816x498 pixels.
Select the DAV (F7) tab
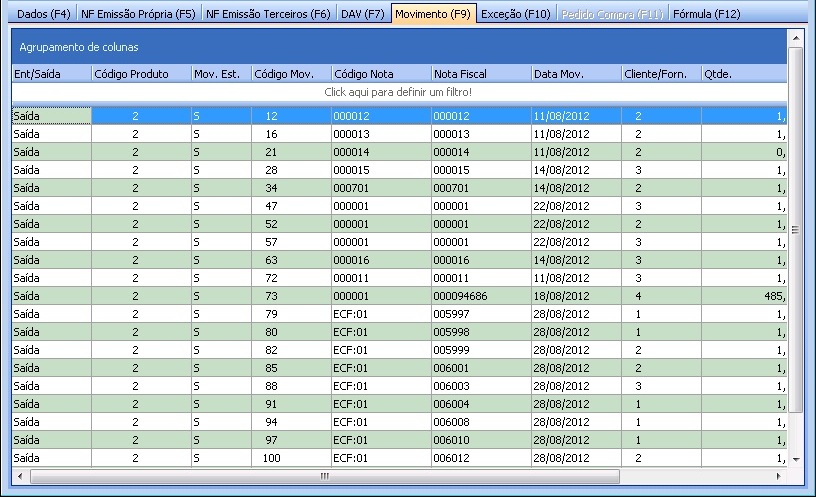(x=362, y=14)
